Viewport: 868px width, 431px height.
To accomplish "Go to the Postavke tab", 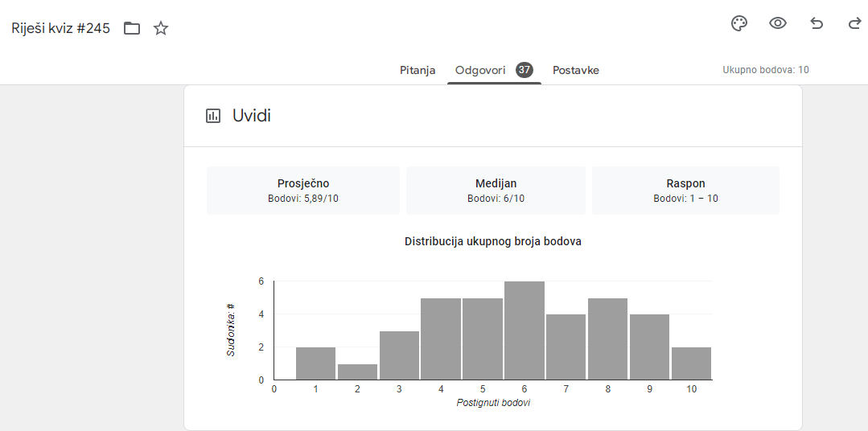I will coord(575,70).
